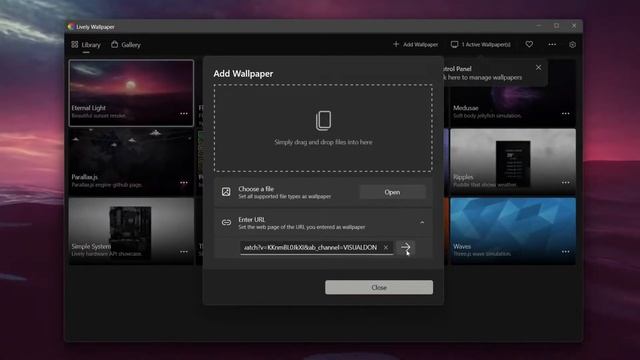Click the Enter URL link icon
The width and height of the screenshot is (640, 360).
(x=226, y=222)
